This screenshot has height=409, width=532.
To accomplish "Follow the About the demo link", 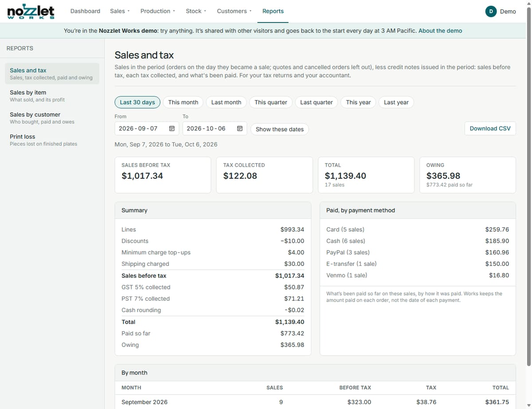I will tap(440, 31).
